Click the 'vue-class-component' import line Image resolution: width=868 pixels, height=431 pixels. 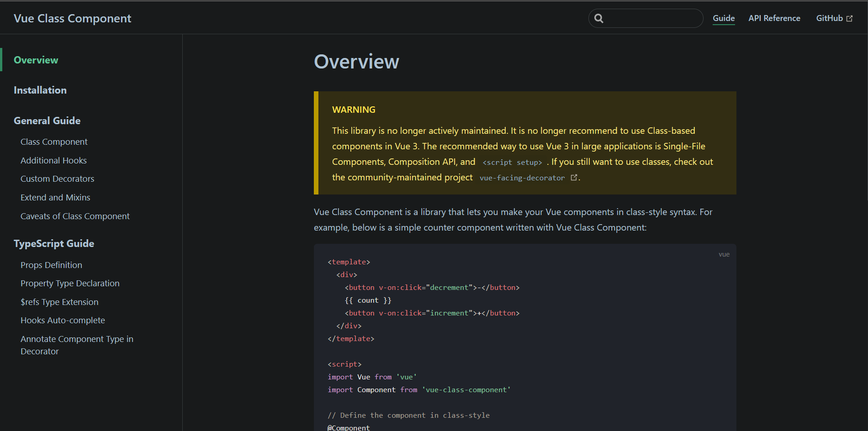coord(419,390)
